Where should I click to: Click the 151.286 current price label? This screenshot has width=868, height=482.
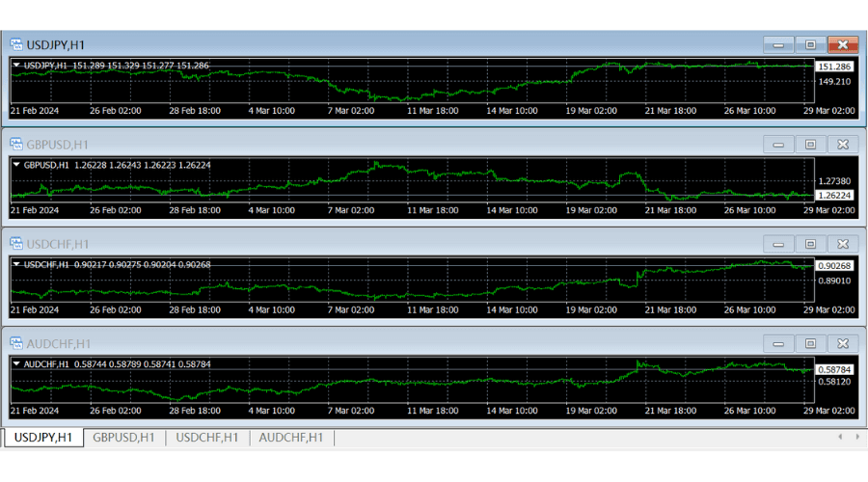pyautogui.click(x=834, y=67)
